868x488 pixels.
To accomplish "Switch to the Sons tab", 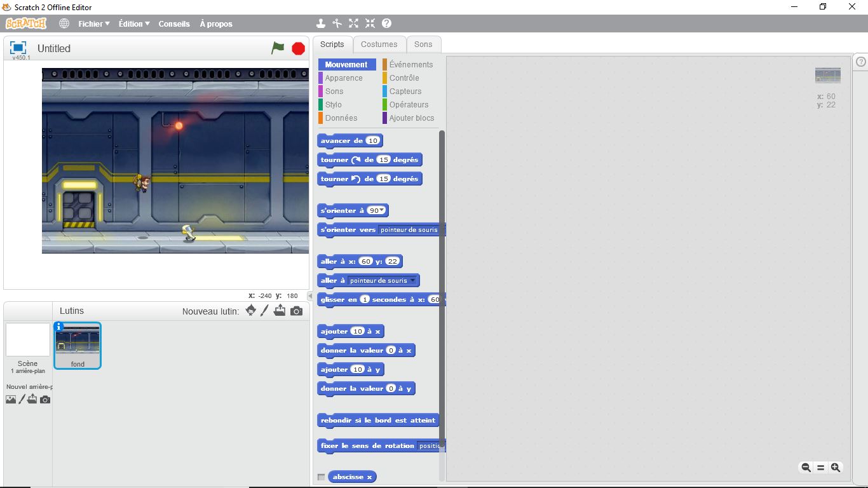I will pos(423,44).
